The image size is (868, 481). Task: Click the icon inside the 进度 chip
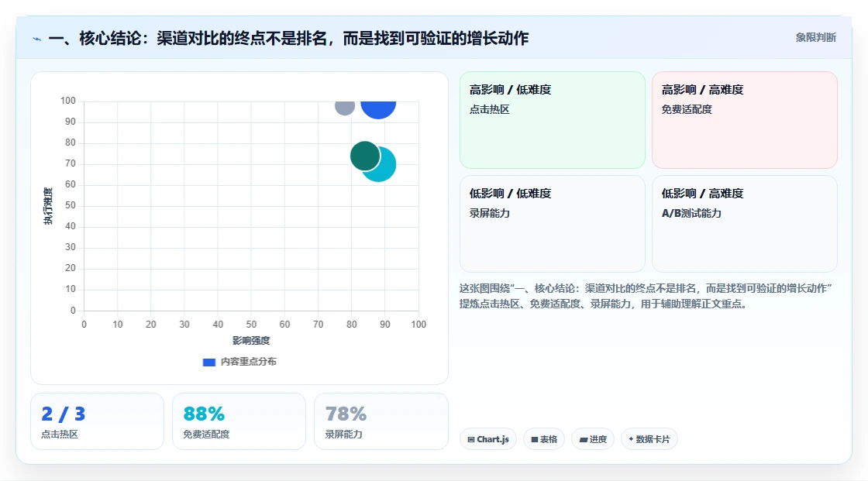coord(584,439)
